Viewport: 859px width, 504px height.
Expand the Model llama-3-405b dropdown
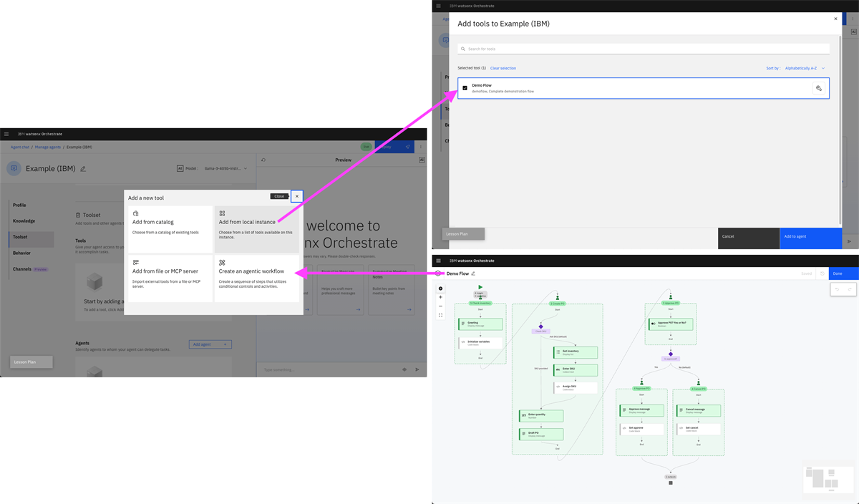point(225,169)
